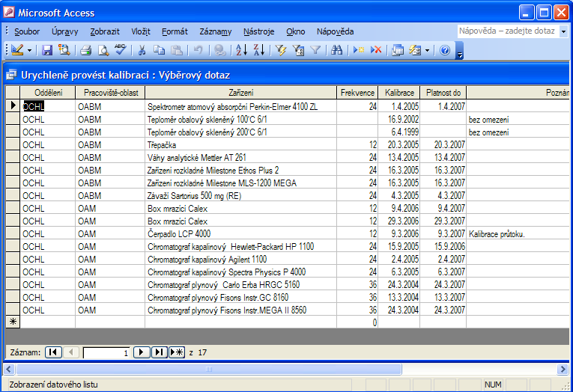This screenshot has width=573, height=392.
Task: Click Filter By Form icon
Action: click(298, 50)
